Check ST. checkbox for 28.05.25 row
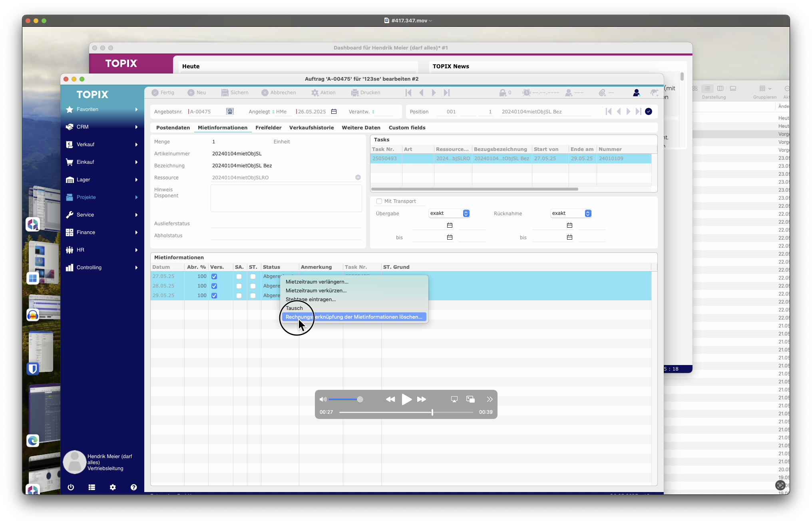The image size is (812, 524). tap(253, 286)
